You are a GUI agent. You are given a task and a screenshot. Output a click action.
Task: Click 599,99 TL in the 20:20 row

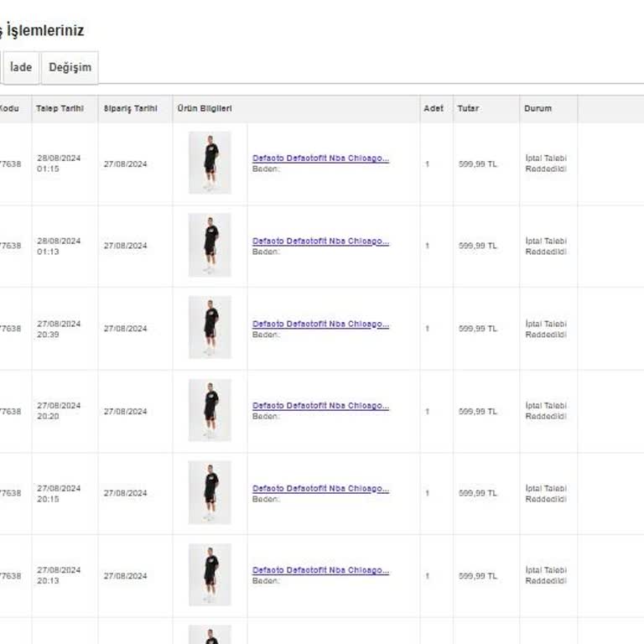pos(478,412)
